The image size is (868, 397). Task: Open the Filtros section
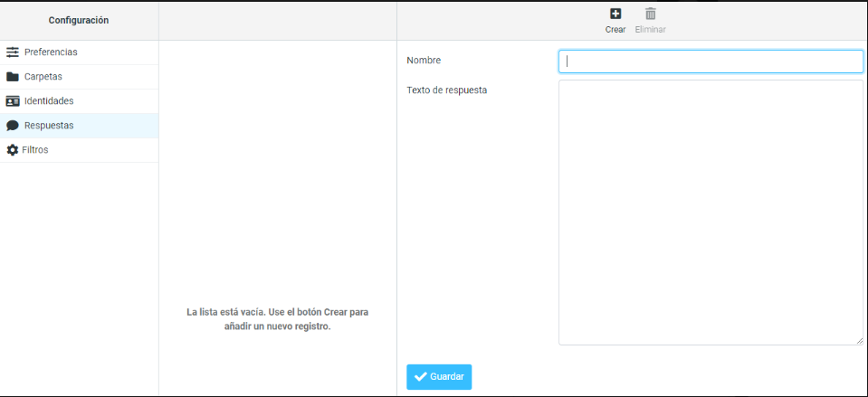pyautogui.click(x=79, y=150)
